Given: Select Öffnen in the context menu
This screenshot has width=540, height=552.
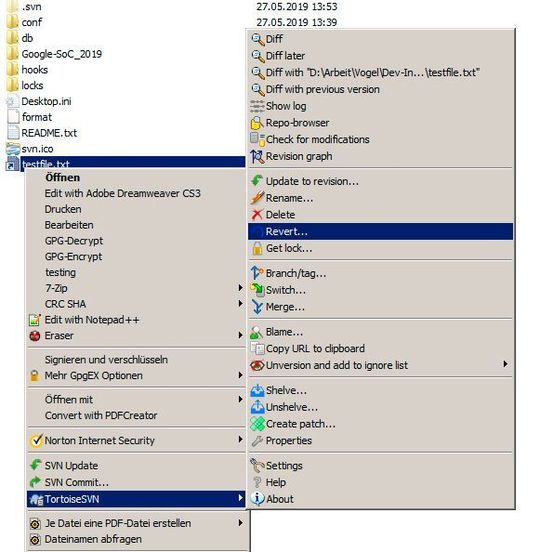Looking at the screenshot, I should pyautogui.click(x=136, y=177).
